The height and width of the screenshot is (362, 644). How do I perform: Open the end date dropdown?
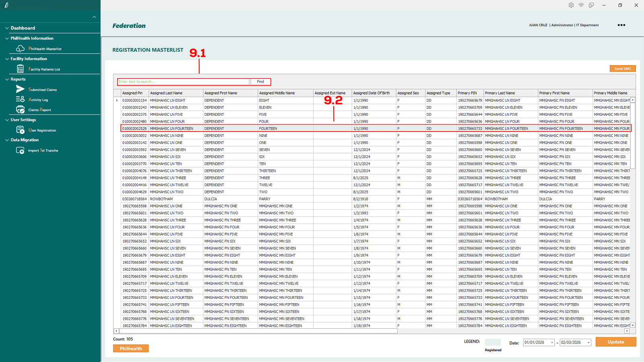588,343
